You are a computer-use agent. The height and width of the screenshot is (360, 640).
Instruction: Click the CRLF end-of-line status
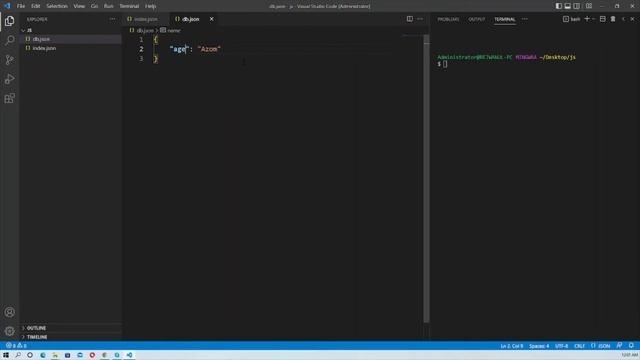tap(579, 346)
